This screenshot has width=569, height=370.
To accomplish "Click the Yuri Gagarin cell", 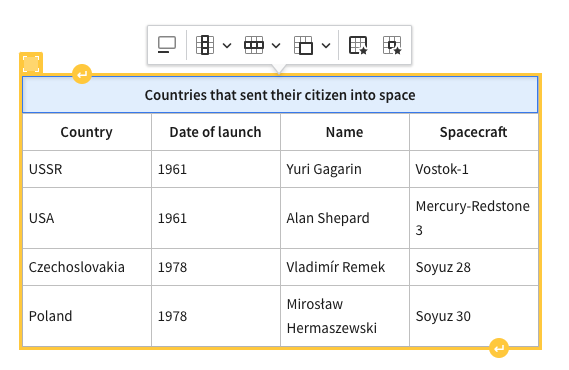I will point(345,169).
